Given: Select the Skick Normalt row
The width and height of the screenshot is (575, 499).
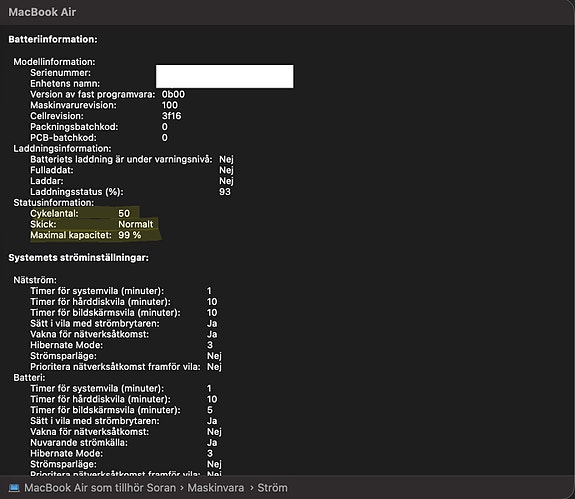Looking at the screenshot, I should click(92, 224).
